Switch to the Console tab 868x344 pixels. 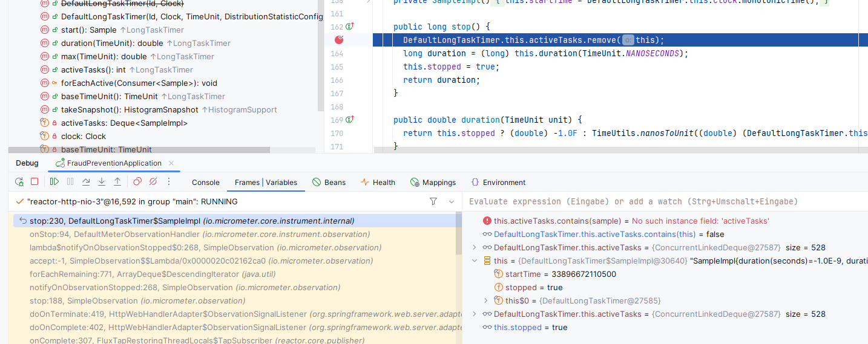click(205, 183)
